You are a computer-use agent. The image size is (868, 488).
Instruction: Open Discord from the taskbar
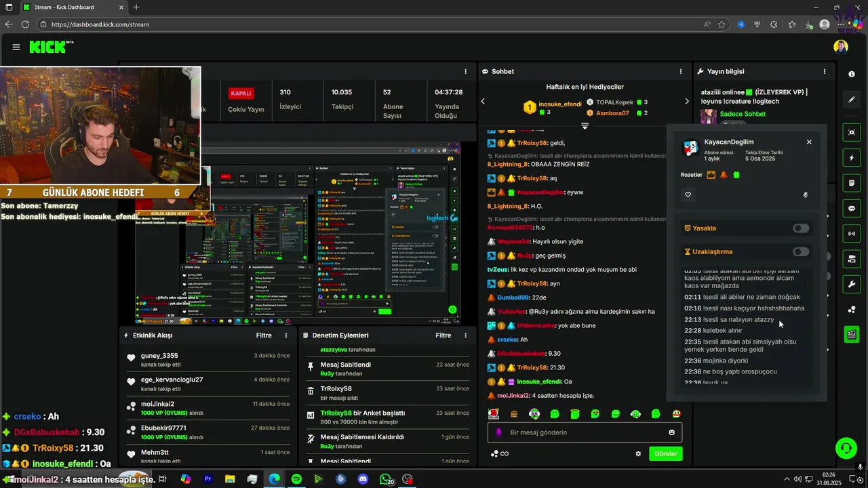(363, 479)
